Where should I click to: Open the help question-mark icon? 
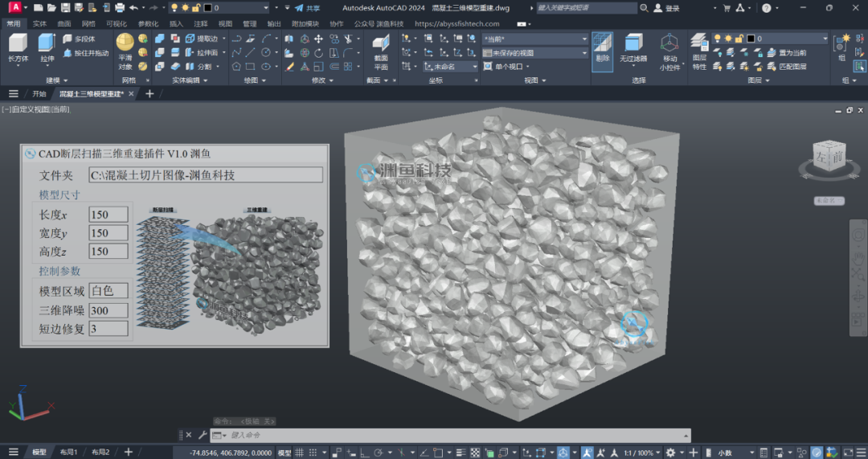(766, 8)
